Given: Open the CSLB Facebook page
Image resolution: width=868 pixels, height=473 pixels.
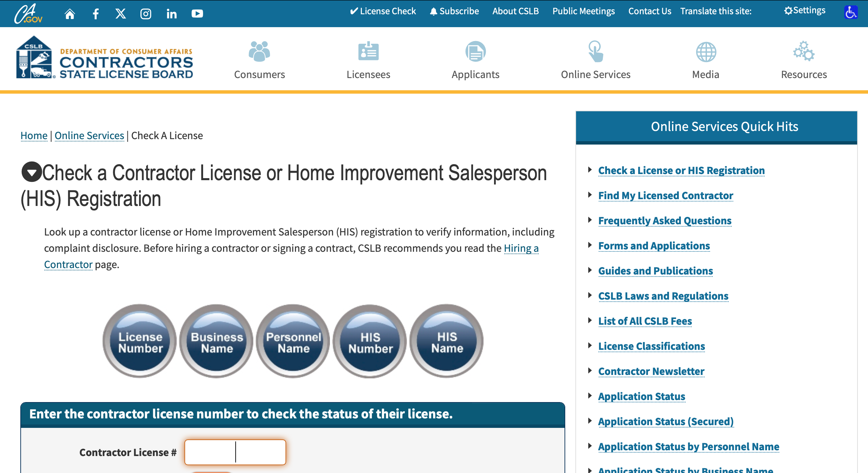Looking at the screenshot, I should coord(96,14).
